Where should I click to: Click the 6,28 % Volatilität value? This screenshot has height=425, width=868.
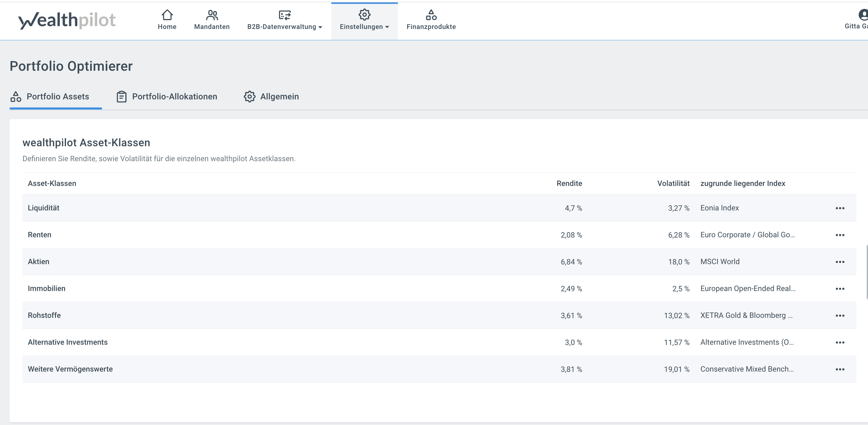click(x=679, y=235)
